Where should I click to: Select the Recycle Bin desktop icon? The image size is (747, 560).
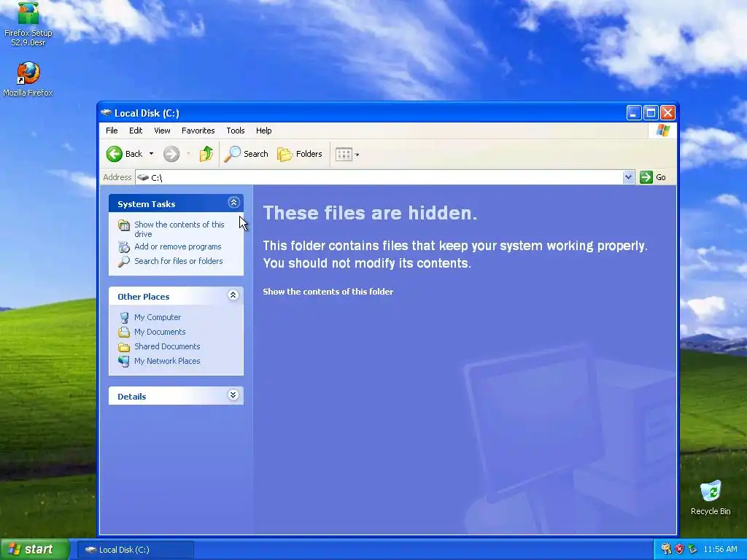(711, 498)
